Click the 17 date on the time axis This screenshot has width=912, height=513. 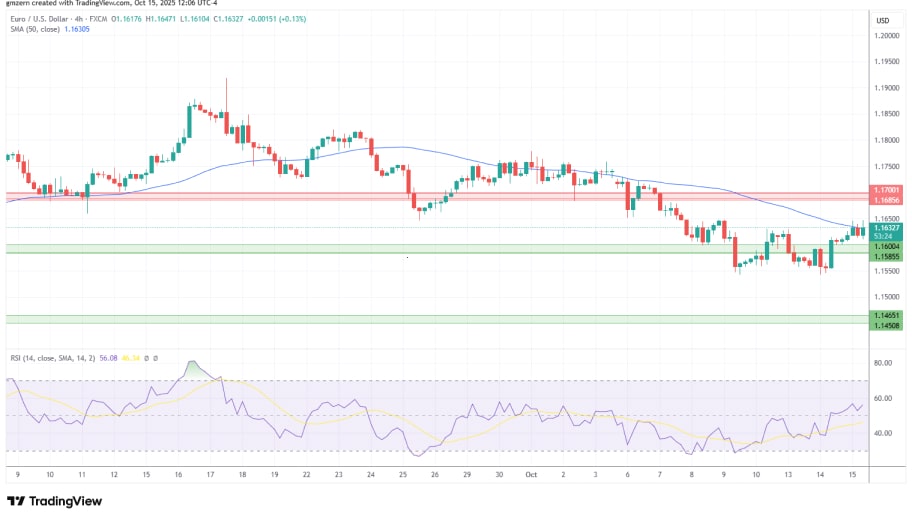coord(210,476)
